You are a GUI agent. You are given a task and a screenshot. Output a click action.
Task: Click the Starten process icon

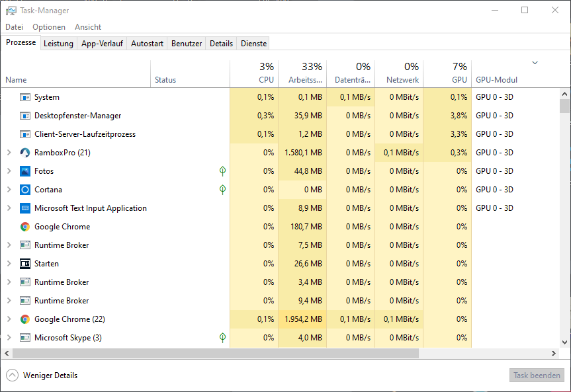(x=24, y=264)
